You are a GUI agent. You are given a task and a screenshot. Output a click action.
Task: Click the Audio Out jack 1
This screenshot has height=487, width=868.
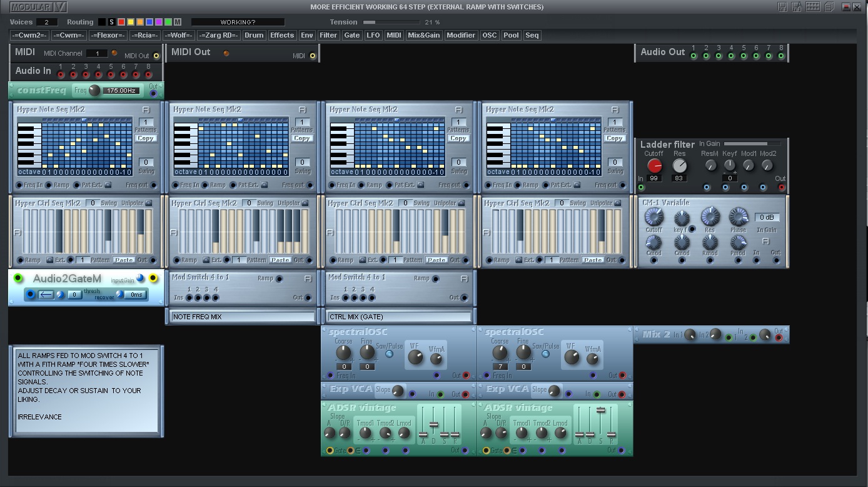point(694,56)
